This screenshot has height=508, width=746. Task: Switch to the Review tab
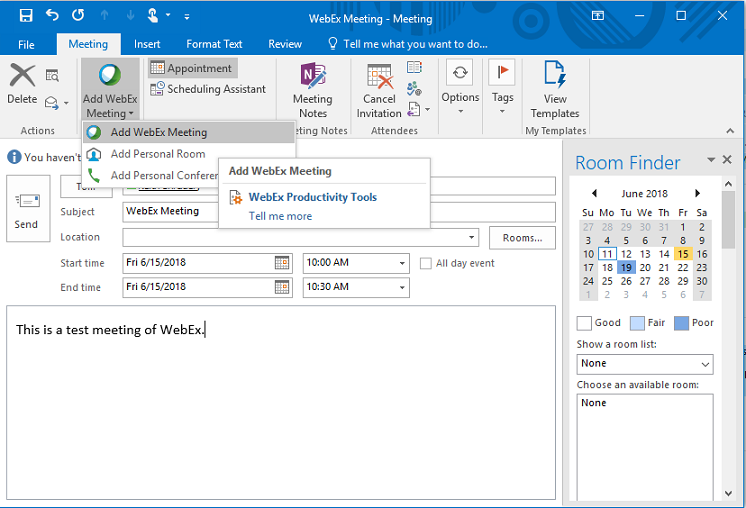tap(285, 44)
